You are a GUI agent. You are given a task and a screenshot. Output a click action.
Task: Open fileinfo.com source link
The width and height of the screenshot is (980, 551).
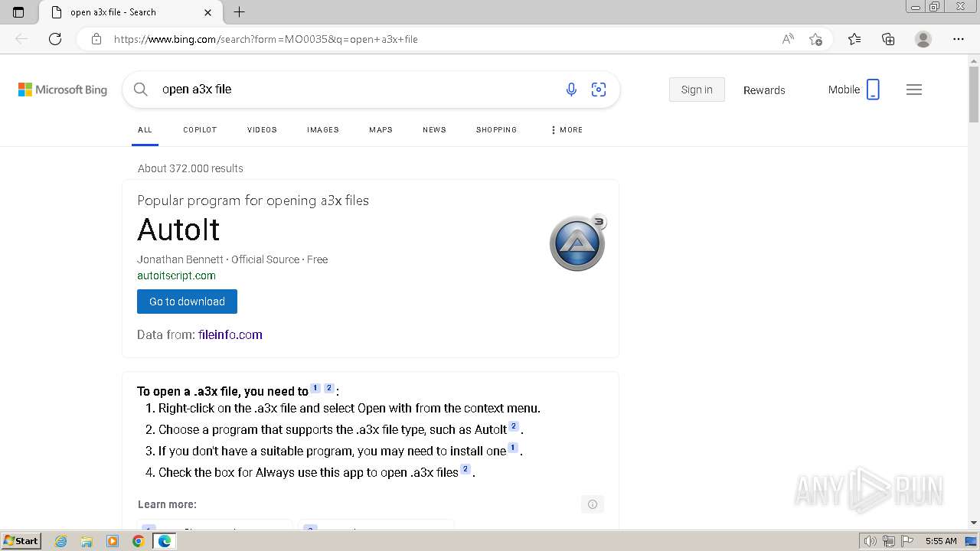pos(230,334)
